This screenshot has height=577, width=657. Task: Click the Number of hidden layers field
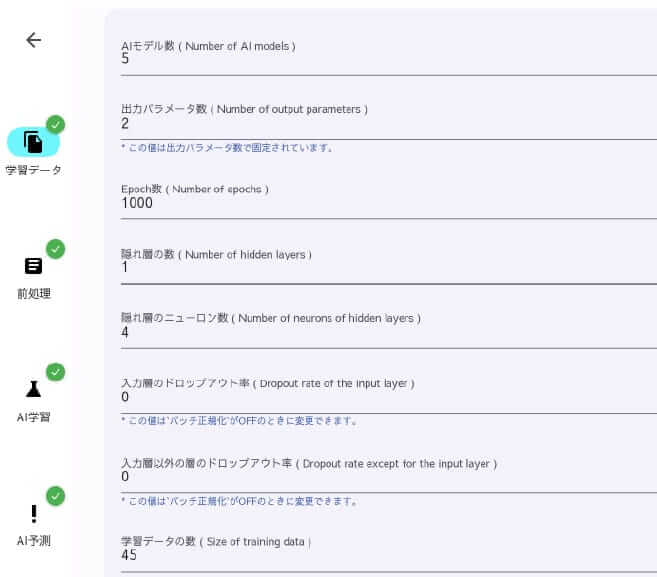tap(388, 267)
